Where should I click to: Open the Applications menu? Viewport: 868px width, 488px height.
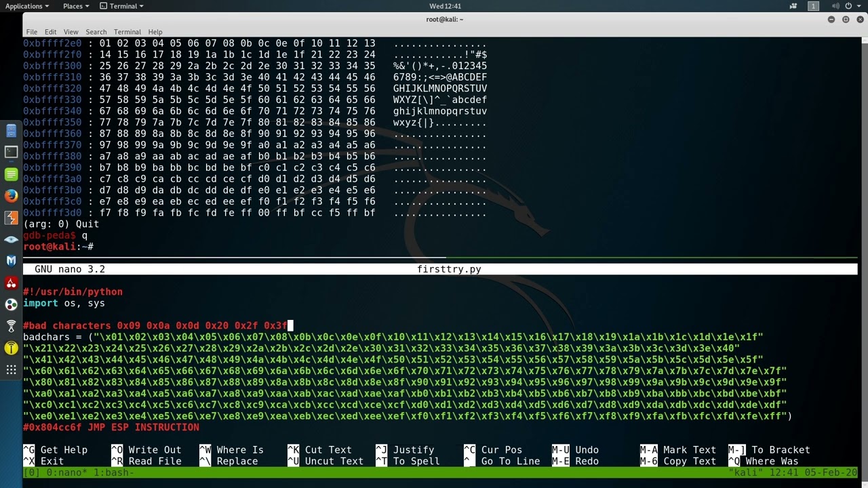pos(26,6)
